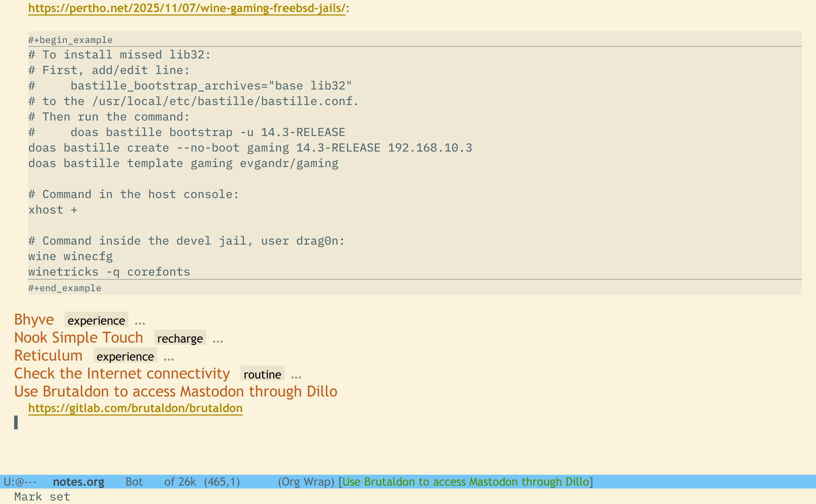Click the U:@--- status indicator

[20, 481]
